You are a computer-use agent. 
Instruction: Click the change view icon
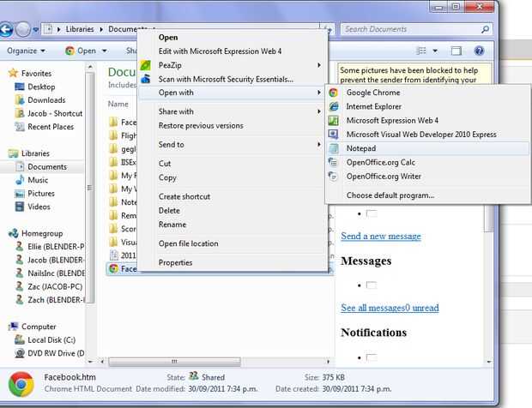[x=421, y=51]
